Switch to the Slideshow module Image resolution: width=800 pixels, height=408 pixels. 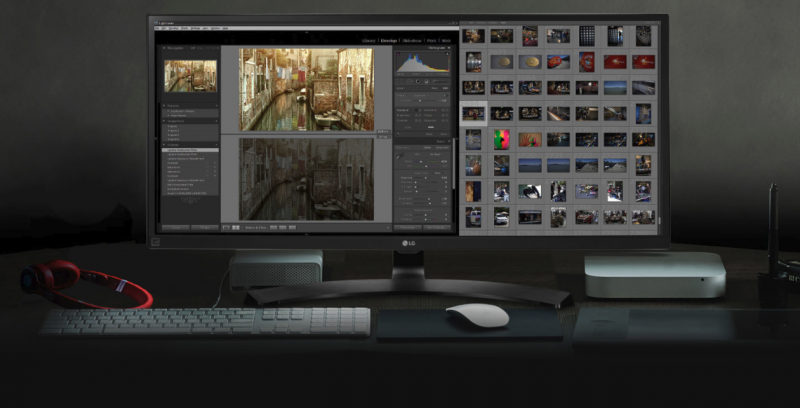(412, 41)
